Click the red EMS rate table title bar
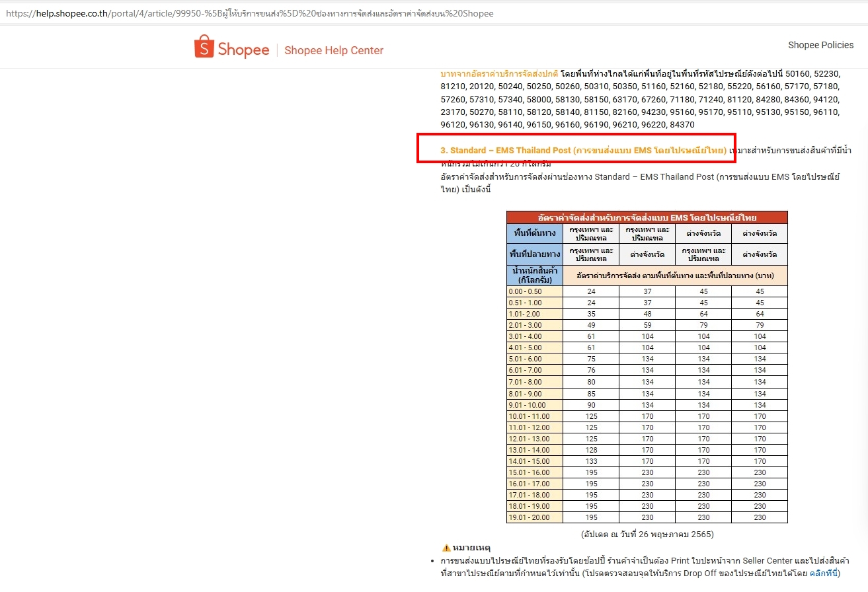Screen dimensions: 868x592 [647, 217]
